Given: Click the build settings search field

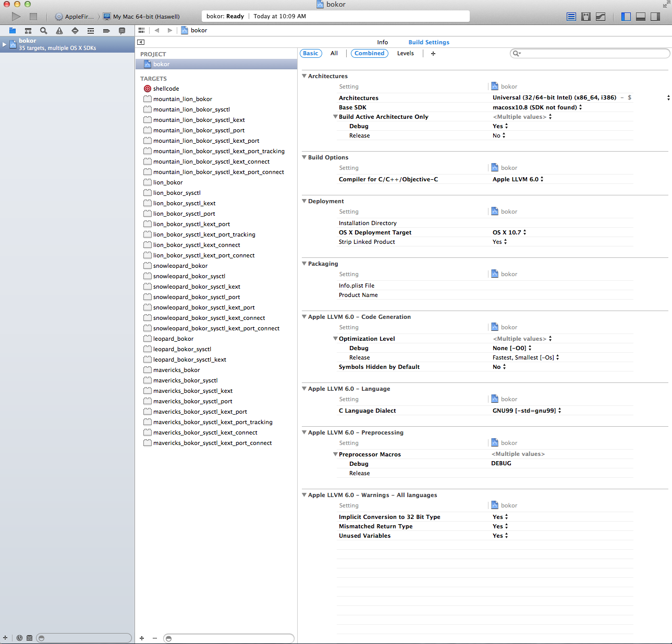Looking at the screenshot, I should [x=590, y=53].
